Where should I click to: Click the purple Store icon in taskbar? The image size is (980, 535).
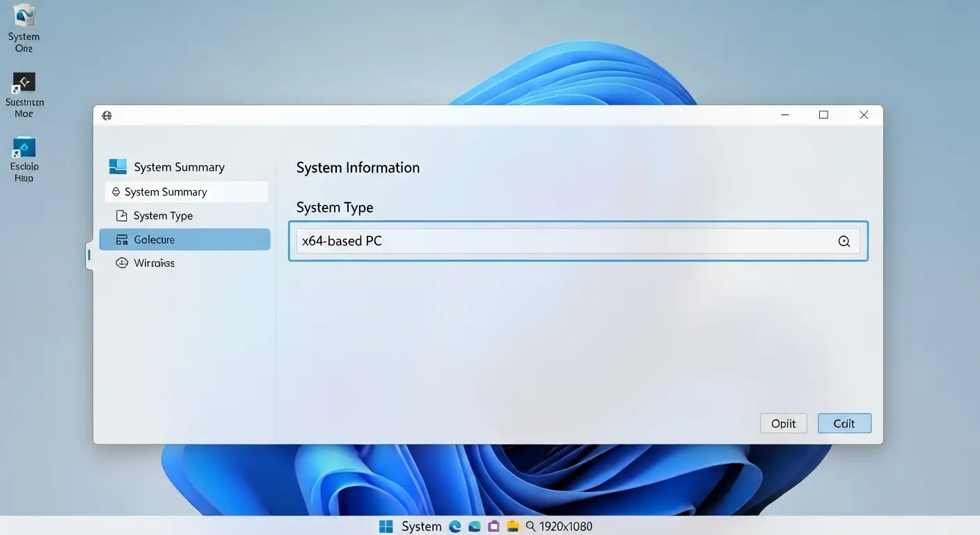(x=494, y=527)
